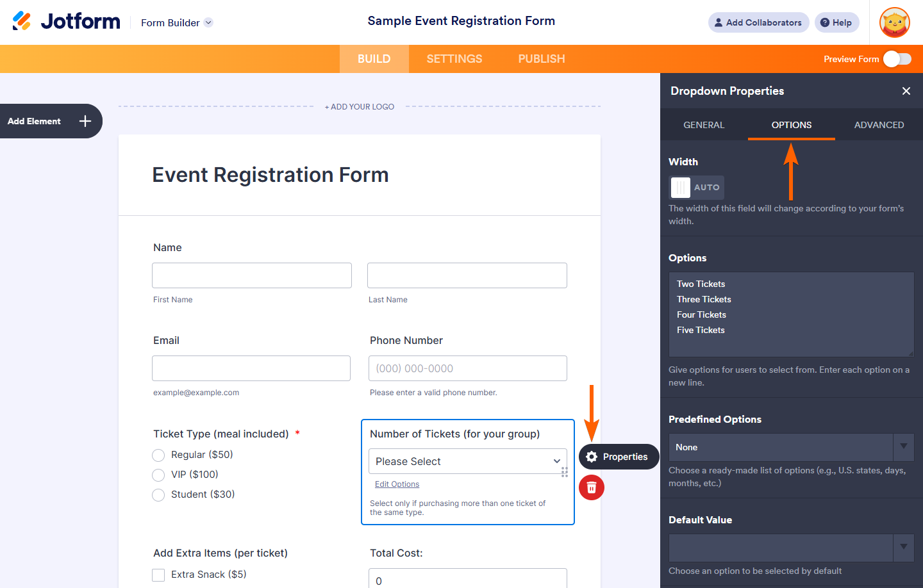Select the Regular ($50) radio button

(x=158, y=455)
